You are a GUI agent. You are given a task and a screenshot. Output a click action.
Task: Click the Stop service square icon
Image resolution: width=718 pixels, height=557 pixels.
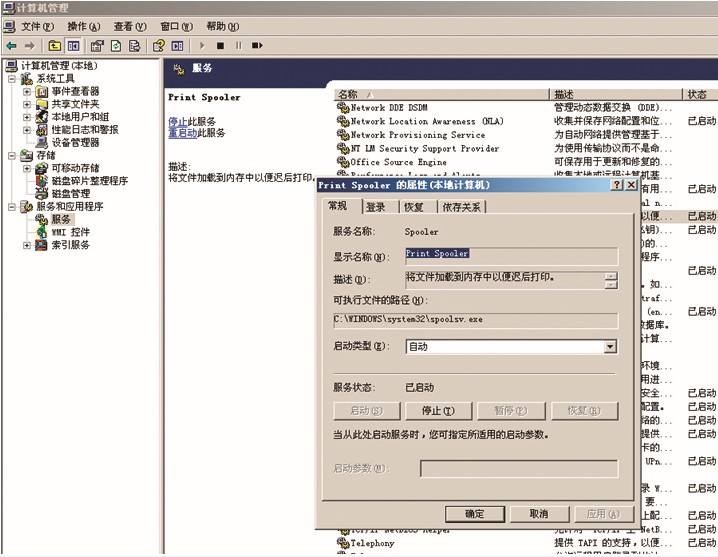click(220, 46)
